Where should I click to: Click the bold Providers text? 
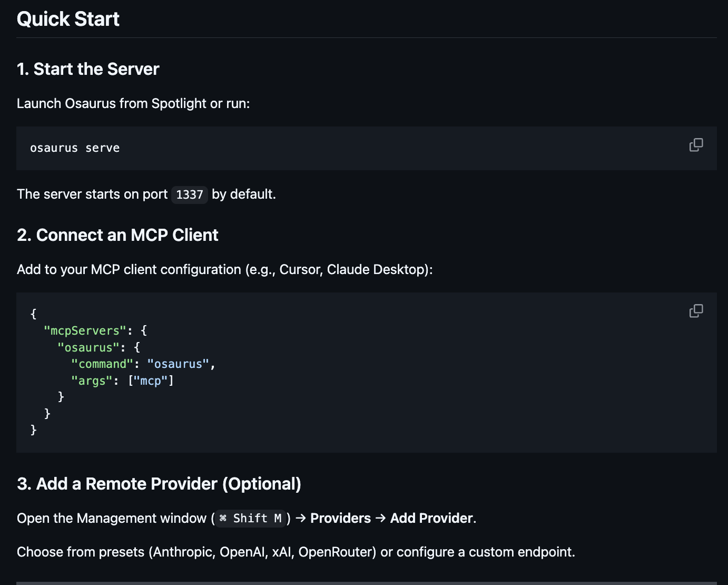click(340, 519)
